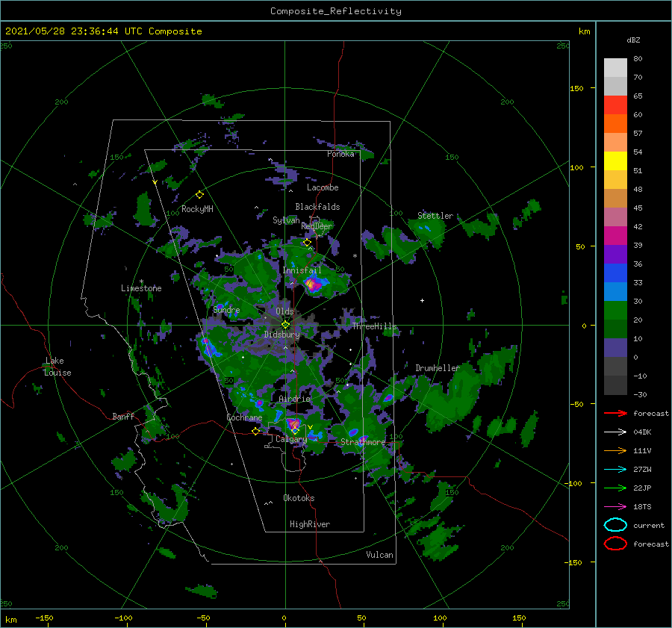Viewport: 672px width, 628px height.
Task: Click the Vulcan label
Action: pyautogui.click(x=379, y=555)
